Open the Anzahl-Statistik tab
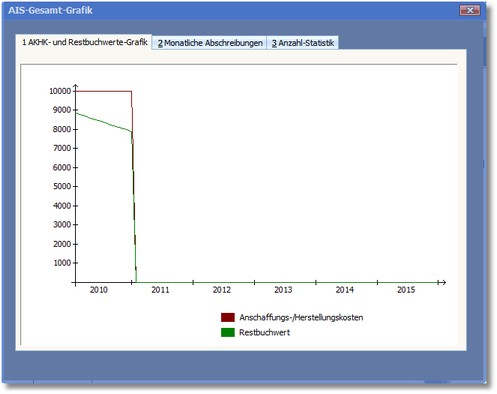 click(x=303, y=43)
